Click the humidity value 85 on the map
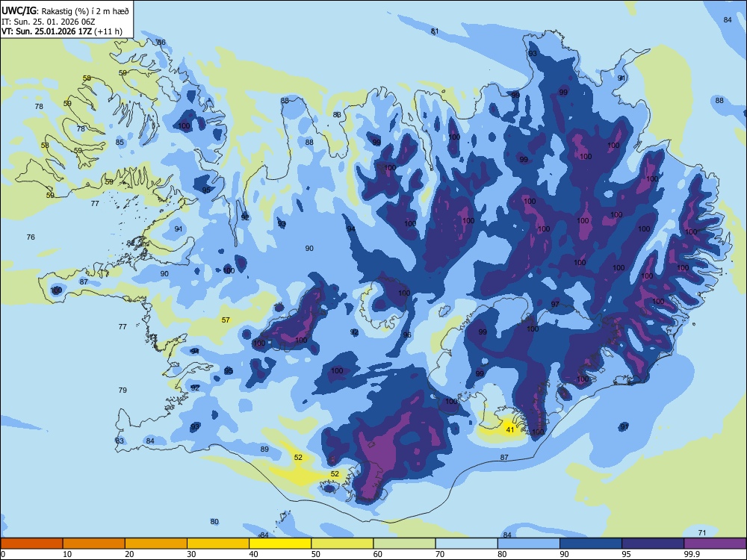The height and width of the screenshot is (560, 747). [x=120, y=142]
